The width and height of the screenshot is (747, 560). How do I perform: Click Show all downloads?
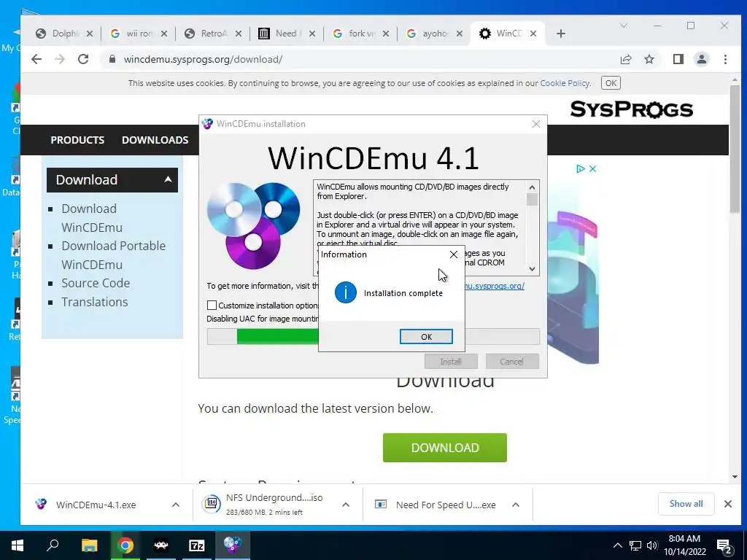pos(686,504)
